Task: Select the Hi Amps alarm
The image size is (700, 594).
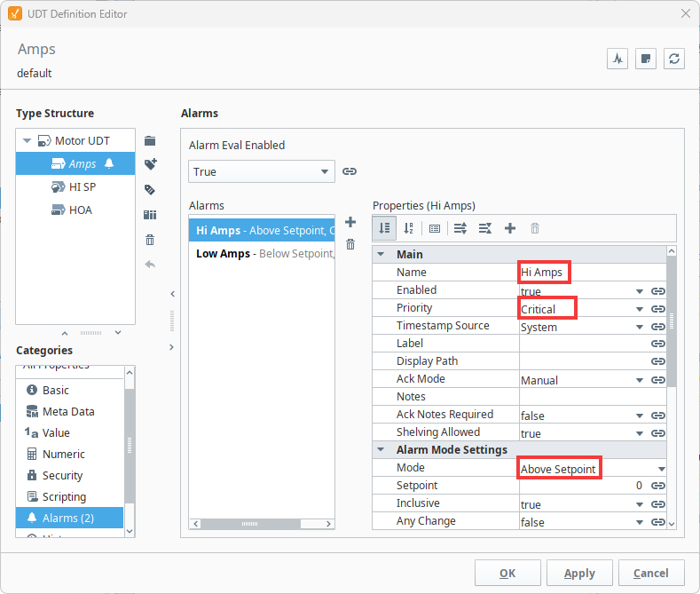Action: pos(262,230)
